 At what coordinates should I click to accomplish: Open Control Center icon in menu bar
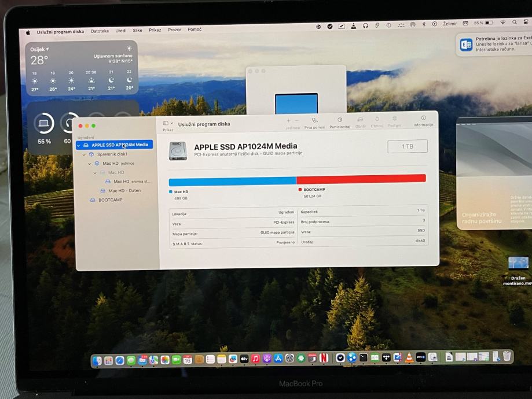526,22
